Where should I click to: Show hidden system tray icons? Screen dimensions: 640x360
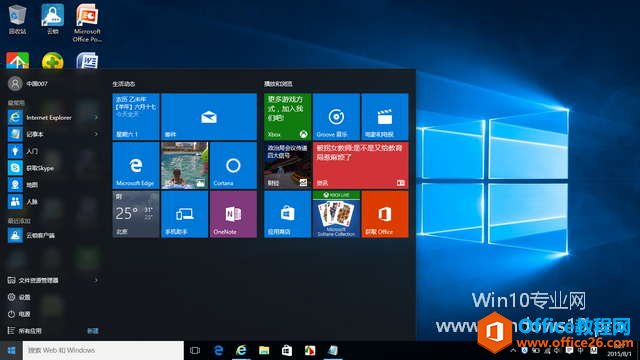[513, 351]
